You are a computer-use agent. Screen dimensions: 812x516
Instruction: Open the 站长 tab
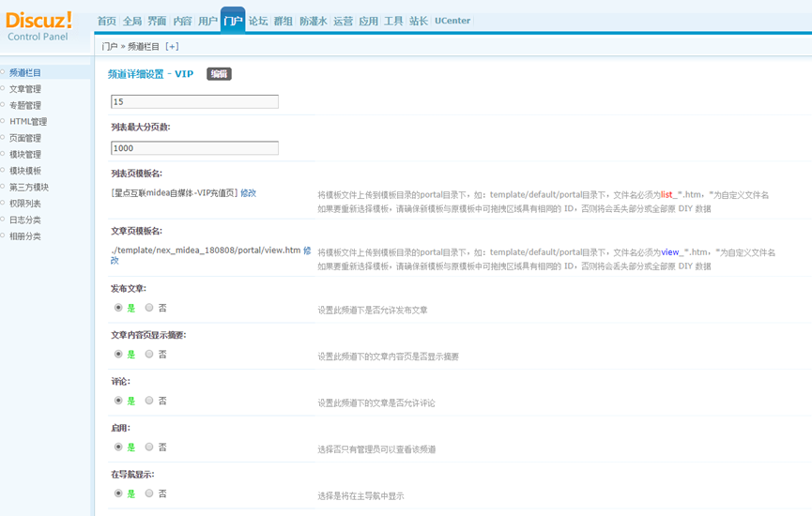pos(419,21)
